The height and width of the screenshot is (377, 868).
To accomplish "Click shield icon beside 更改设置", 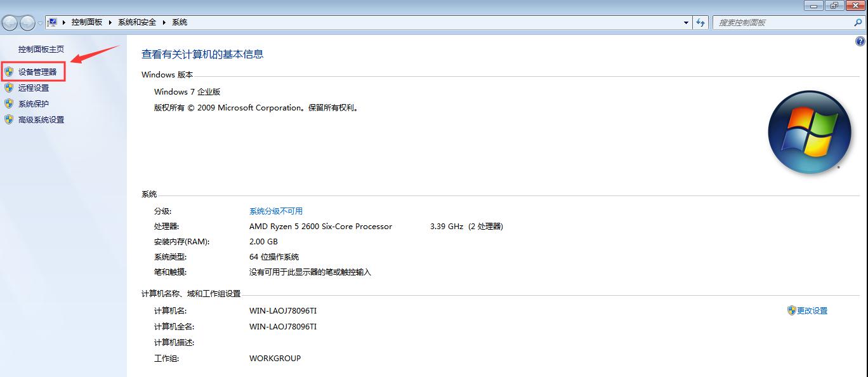I will pos(791,310).
